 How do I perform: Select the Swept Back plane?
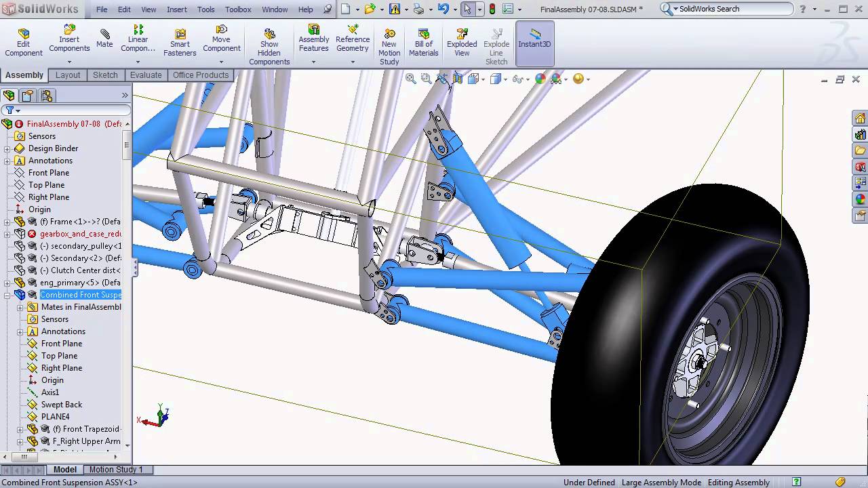pyautogui.click(x=61, y=405)
